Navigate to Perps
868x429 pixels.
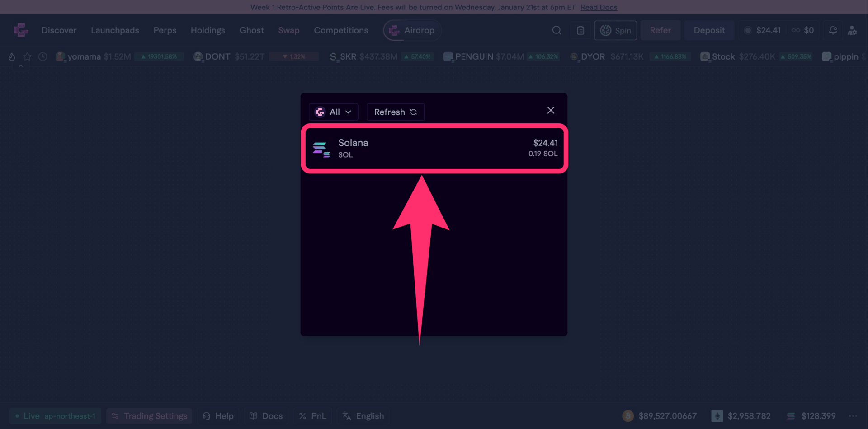pos(165,30)
